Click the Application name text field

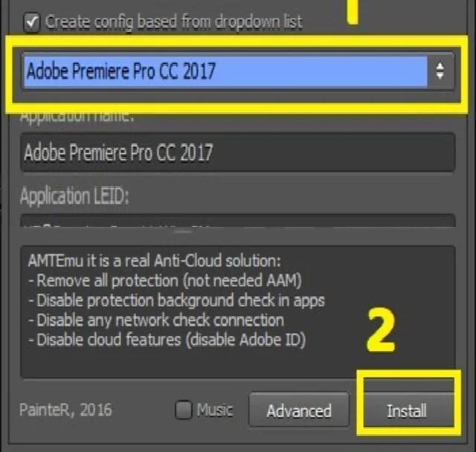(238, 152)
